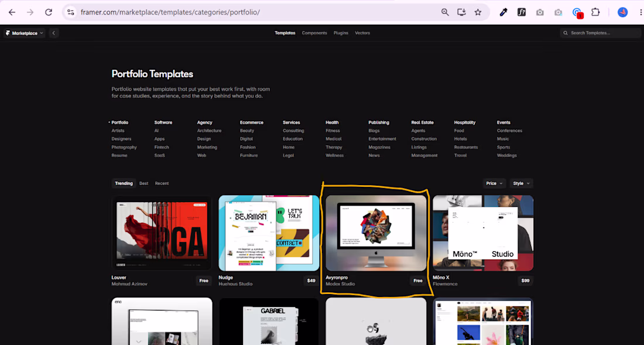Expand the Price filter dropdown
Image resolution: width=644 pixels, height=345 pixels.
(494, 183)
